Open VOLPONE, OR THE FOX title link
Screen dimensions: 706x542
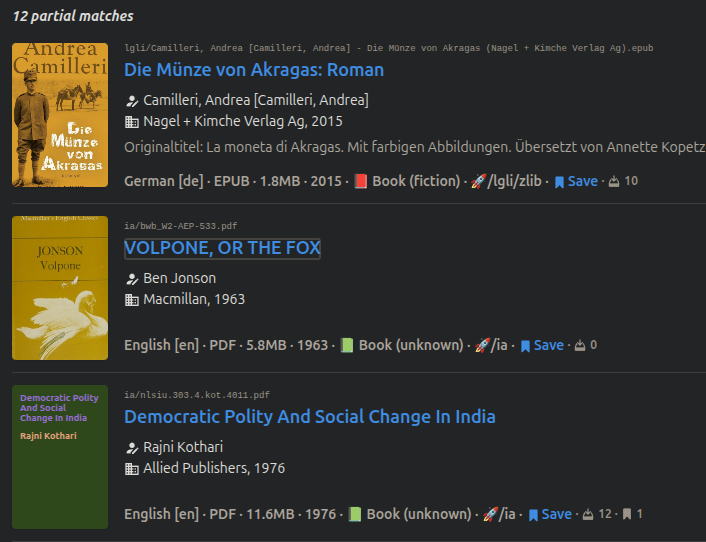pyautogui.click(x=222, y=248)
